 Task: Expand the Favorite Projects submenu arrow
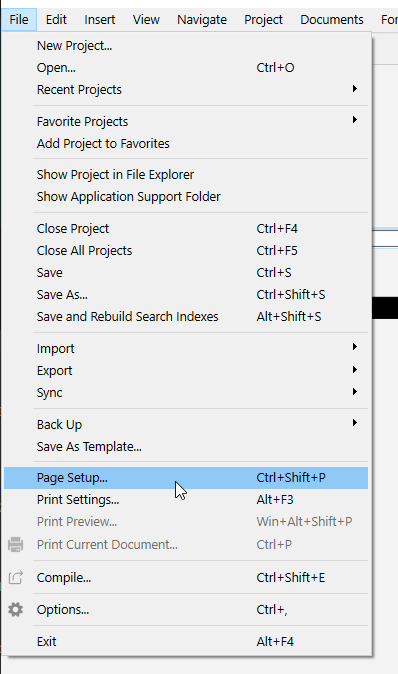pos(355,120)
